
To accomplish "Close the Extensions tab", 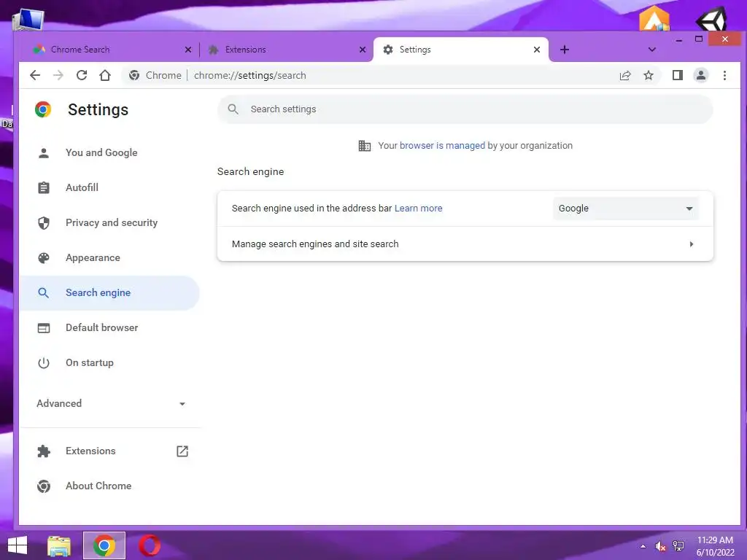I will coord(363,50).
